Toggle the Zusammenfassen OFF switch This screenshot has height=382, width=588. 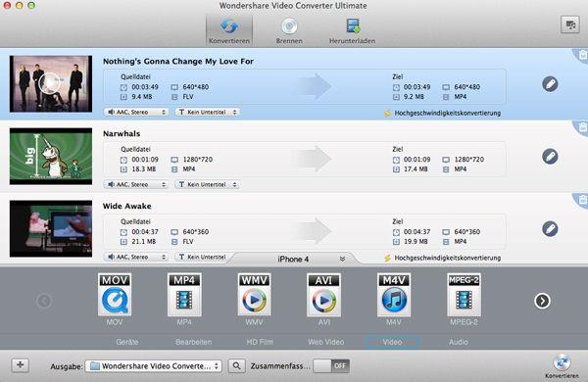point(331,366)
